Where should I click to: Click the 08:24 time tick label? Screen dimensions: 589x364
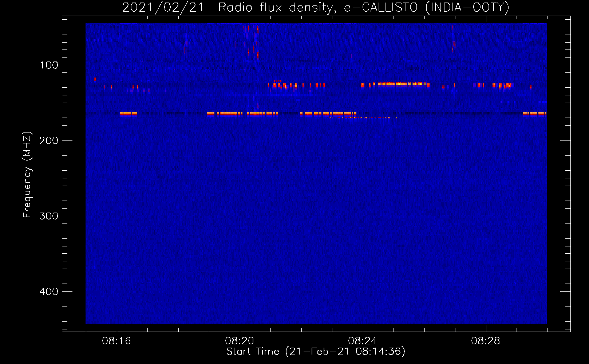363,341
